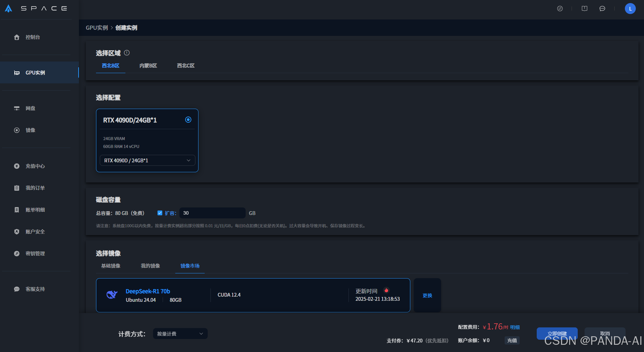The height and width of the screenshot is (352, 644).
Task: Click the GPU实例 breadcrumb link
Action: (97, 28)
